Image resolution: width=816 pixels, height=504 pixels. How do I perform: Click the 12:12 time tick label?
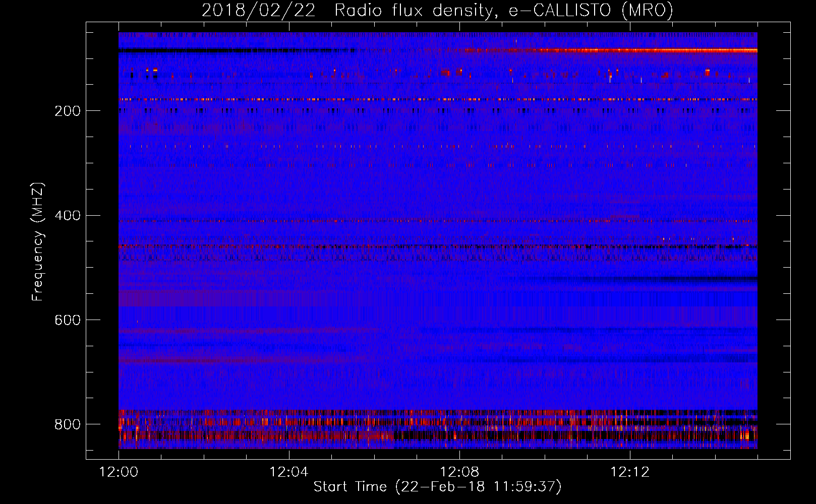pos(630,472)
